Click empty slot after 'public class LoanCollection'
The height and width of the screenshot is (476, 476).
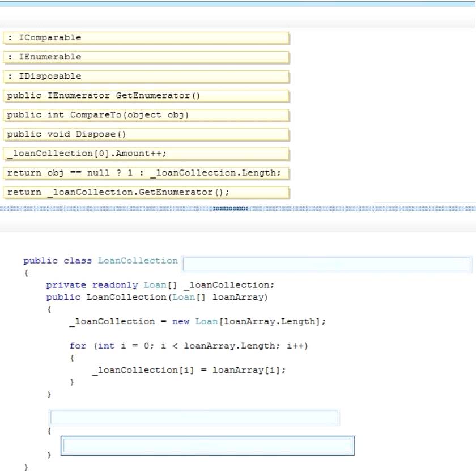[x=326, y=264]
